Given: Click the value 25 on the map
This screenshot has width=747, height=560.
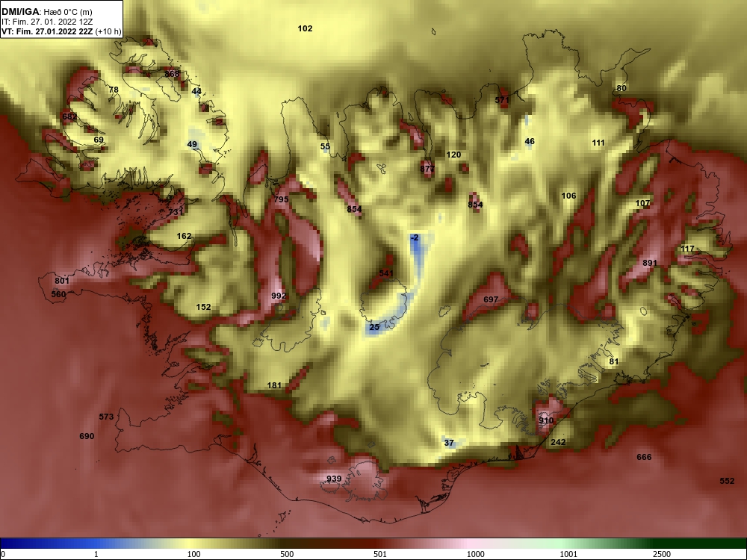Looking at the screenshot, I should (374, 327).
